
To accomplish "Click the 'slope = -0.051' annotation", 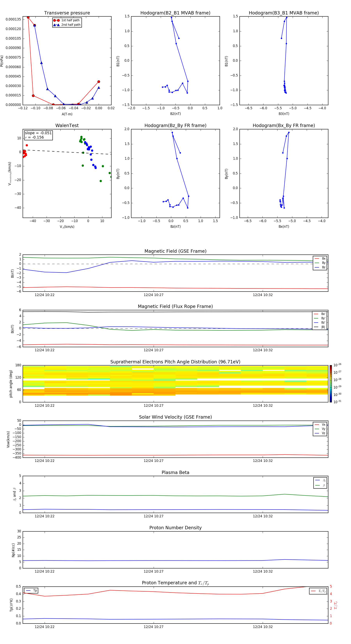I will (x=38, y=133).
